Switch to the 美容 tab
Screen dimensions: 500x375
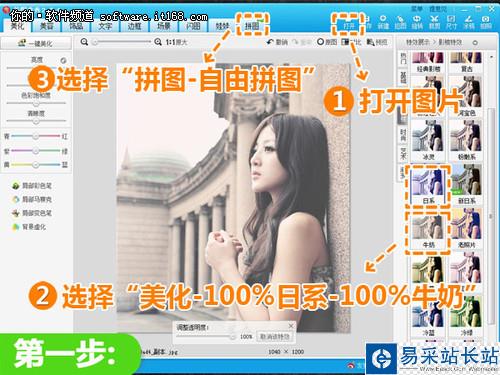[x=47, y=26]
